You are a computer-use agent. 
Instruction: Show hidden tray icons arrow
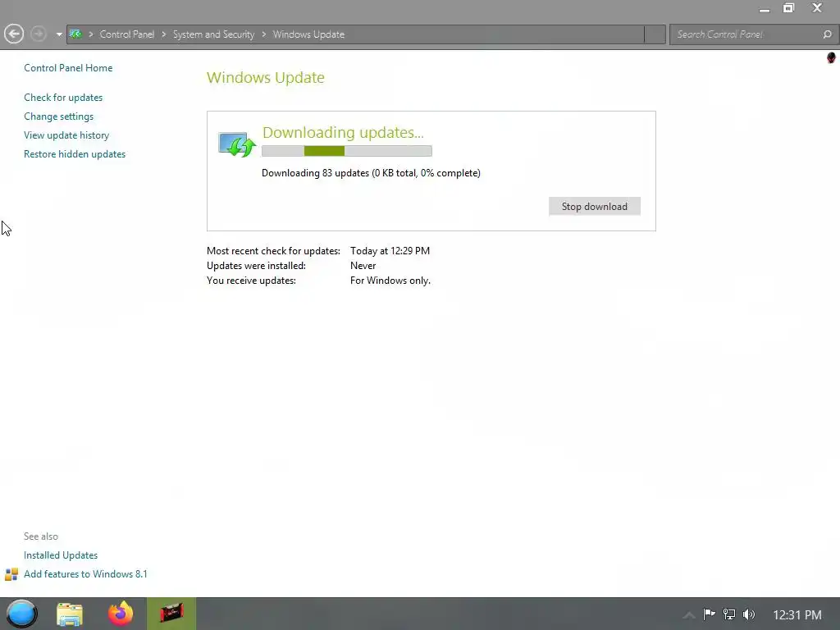(x=689, y=615)
